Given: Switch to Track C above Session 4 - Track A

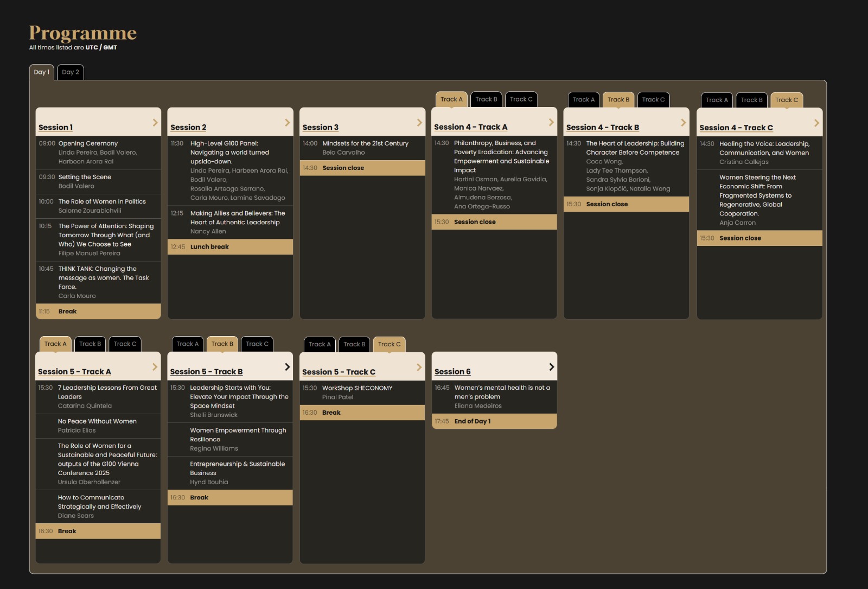Looking at the screenshot, I should [x=521, y=99].
